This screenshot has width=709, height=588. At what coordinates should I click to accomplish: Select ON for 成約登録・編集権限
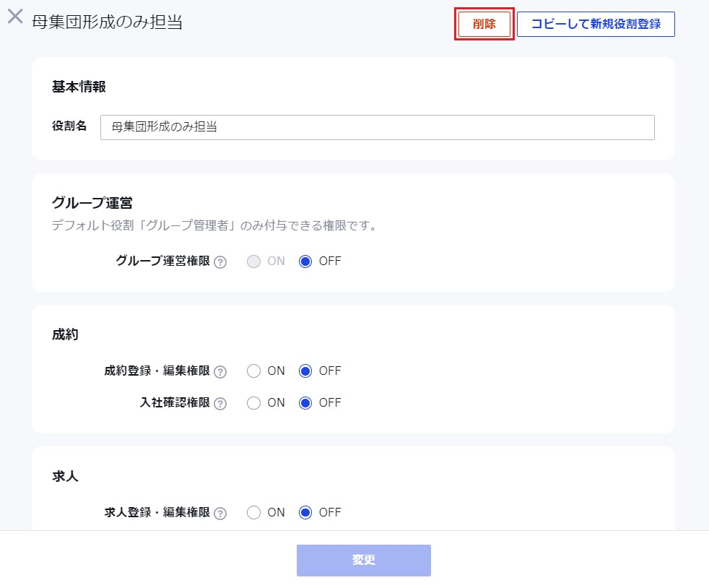point(253,371)
